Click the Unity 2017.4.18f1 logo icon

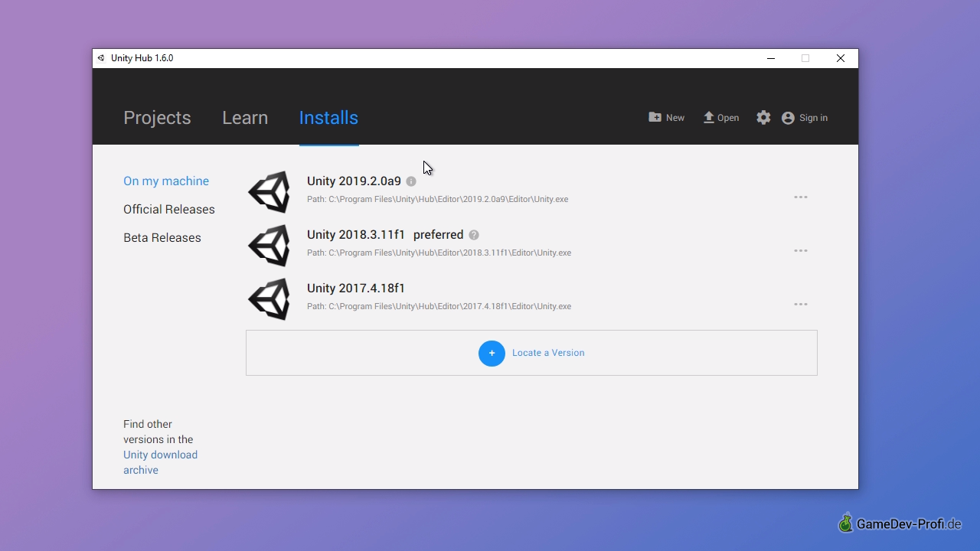269,298
